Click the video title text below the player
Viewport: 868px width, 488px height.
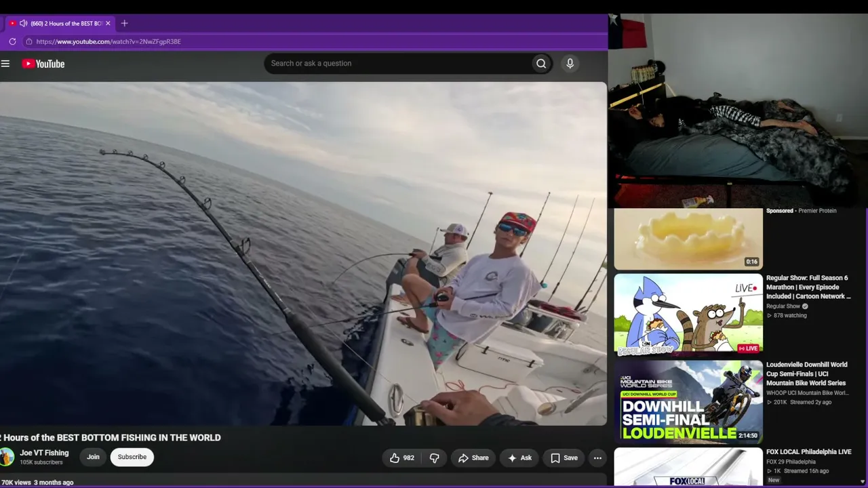pyautogui.click(x=111, y=438)
